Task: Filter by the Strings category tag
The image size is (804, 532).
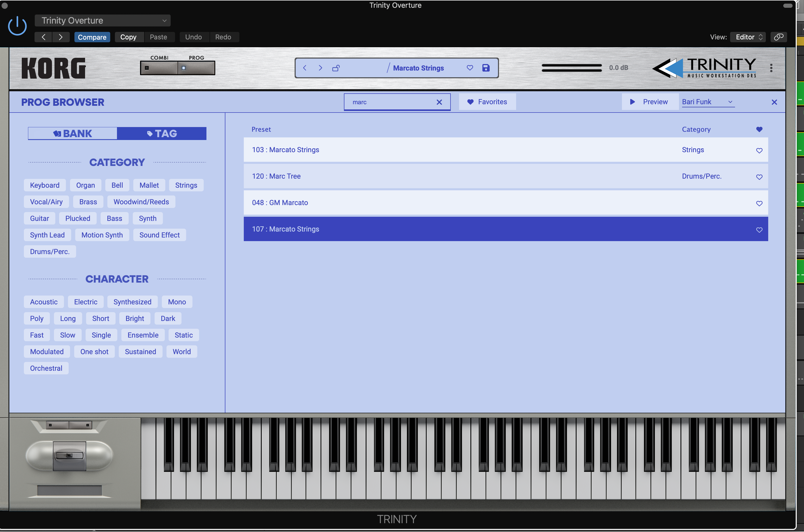Action: [186, 185]
